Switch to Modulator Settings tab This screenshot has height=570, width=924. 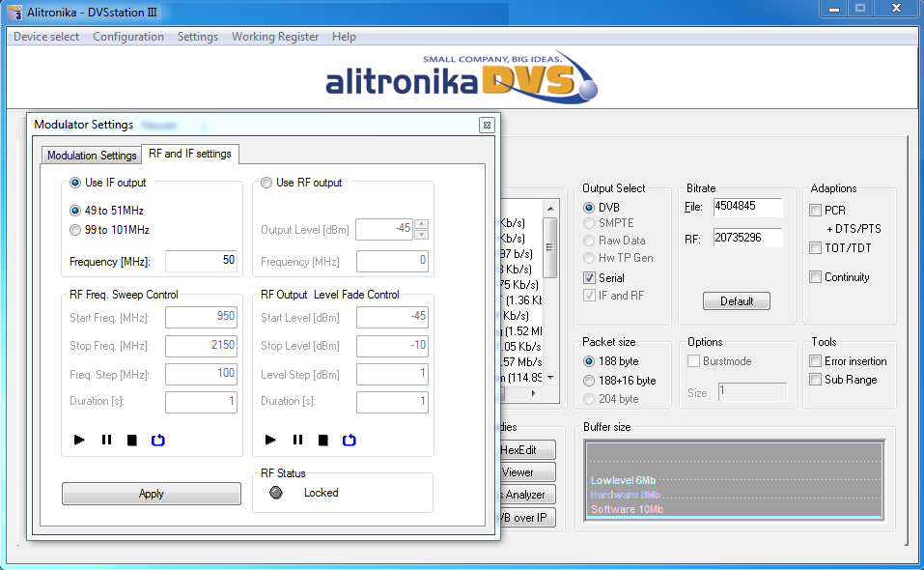click(x=92, y=156)
